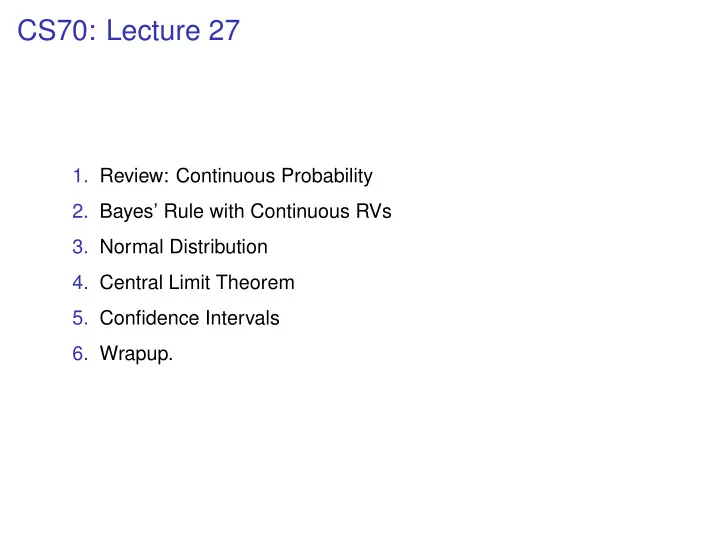Click the word "CS70:" in the slide title
The image size is (720, 541).
57,30
